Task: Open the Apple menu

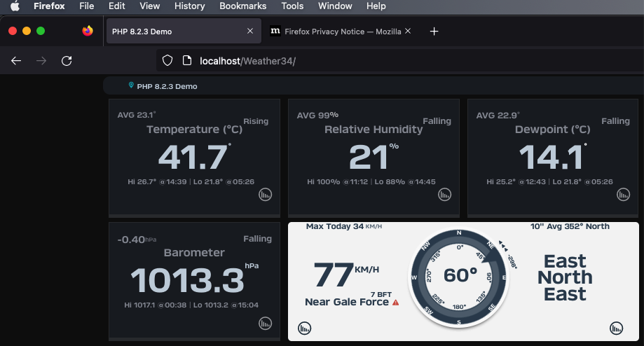Action: click(x=15, y=6)
